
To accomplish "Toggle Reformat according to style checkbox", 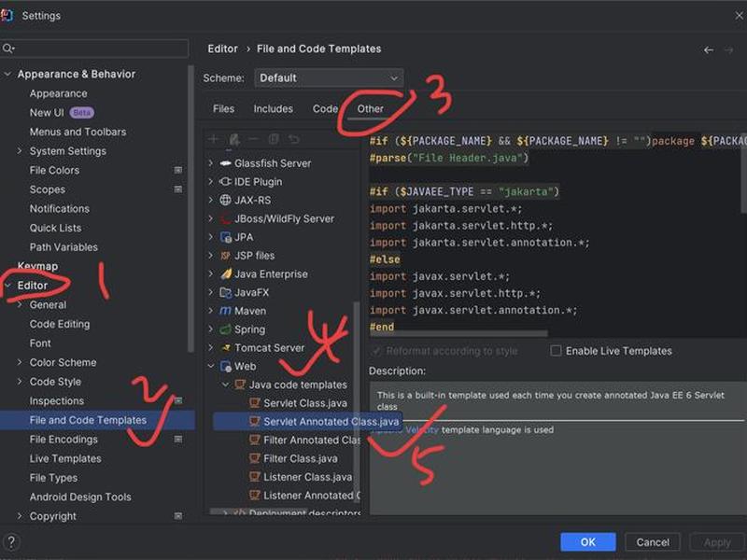I will 376,352.
